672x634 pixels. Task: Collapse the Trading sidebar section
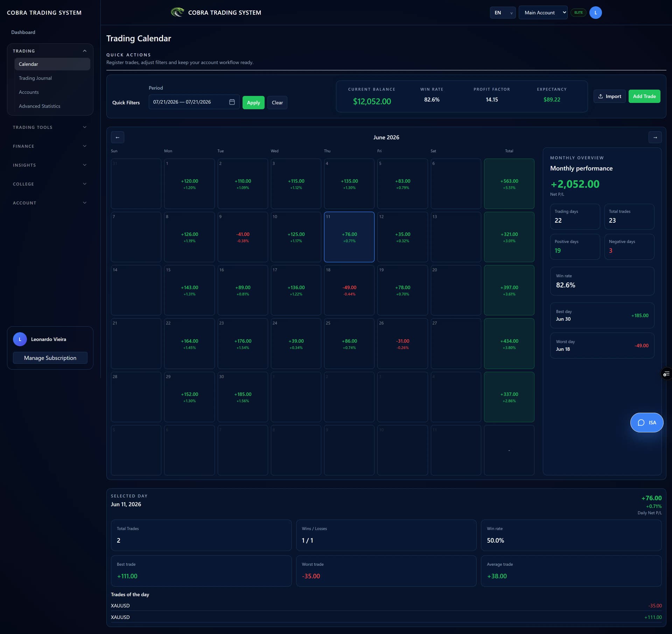[50, 51]
